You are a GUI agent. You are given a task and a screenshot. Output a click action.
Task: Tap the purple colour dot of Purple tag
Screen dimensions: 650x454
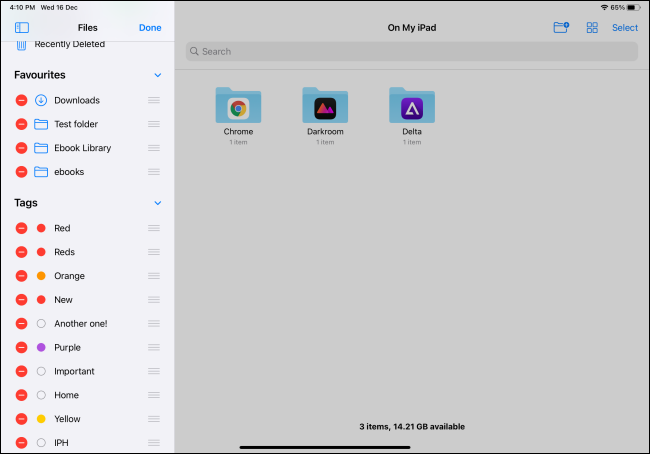pyautogui.click(x=41, y=347)
